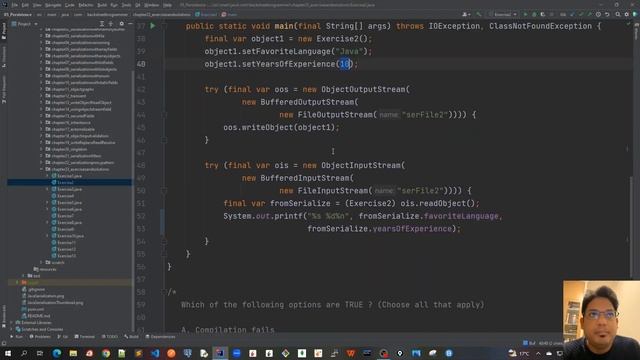The width and height of the screenshot is (640, 360).
Task: Open the Run tool window tab
Action: [17, 337]
